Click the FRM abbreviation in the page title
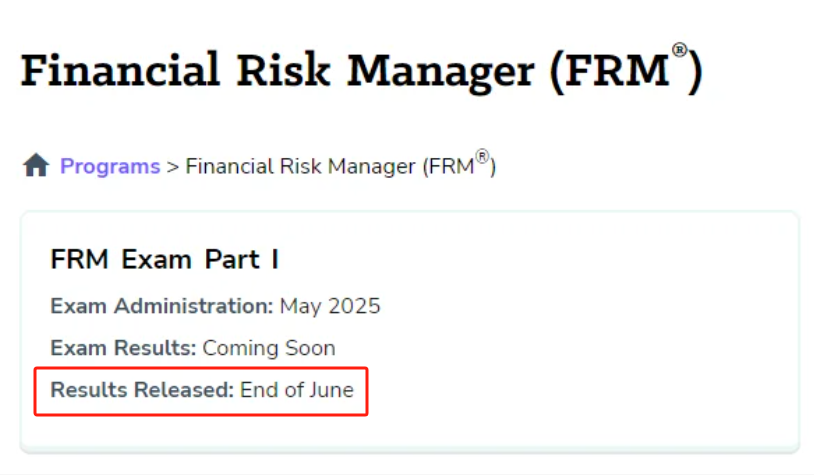814x475 pixels. pyautogui.click(x=617, y=71)
